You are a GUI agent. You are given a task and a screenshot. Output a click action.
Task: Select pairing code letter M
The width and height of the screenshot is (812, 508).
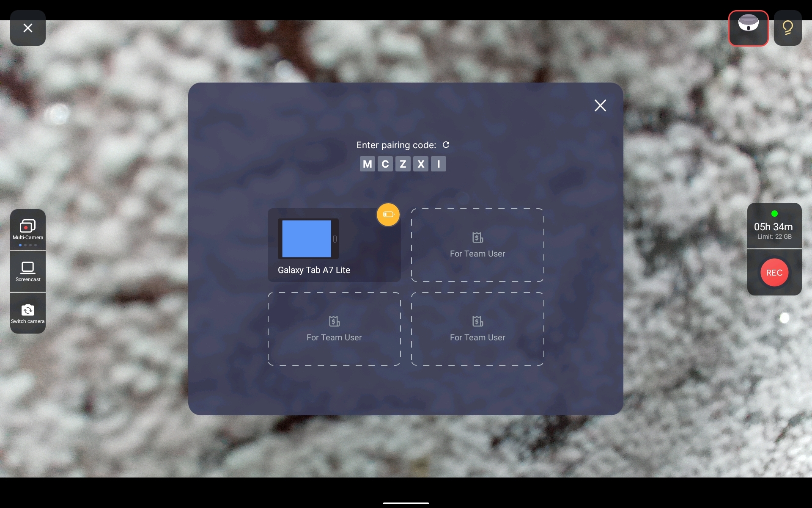point(367,164)
